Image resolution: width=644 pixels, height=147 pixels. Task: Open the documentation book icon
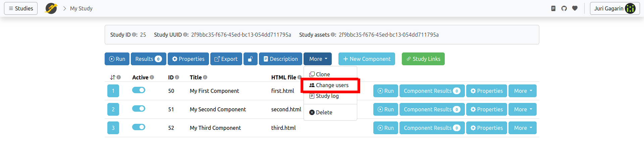553,8
